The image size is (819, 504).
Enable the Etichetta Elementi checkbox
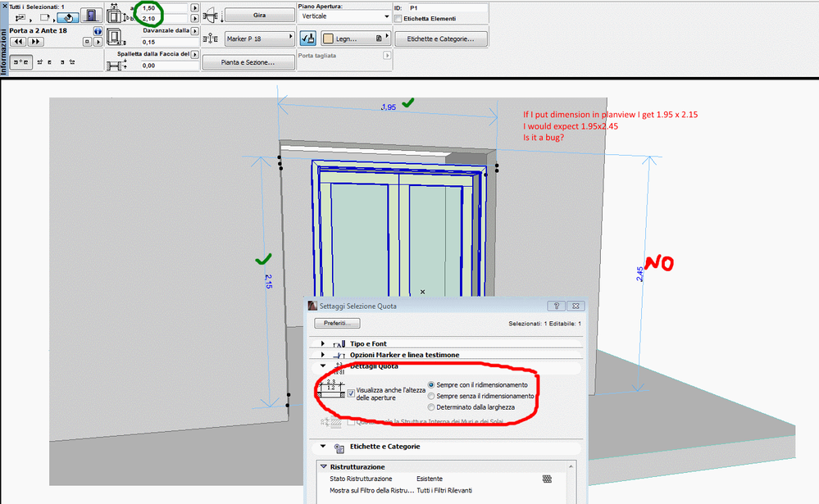tap(398, 19)
